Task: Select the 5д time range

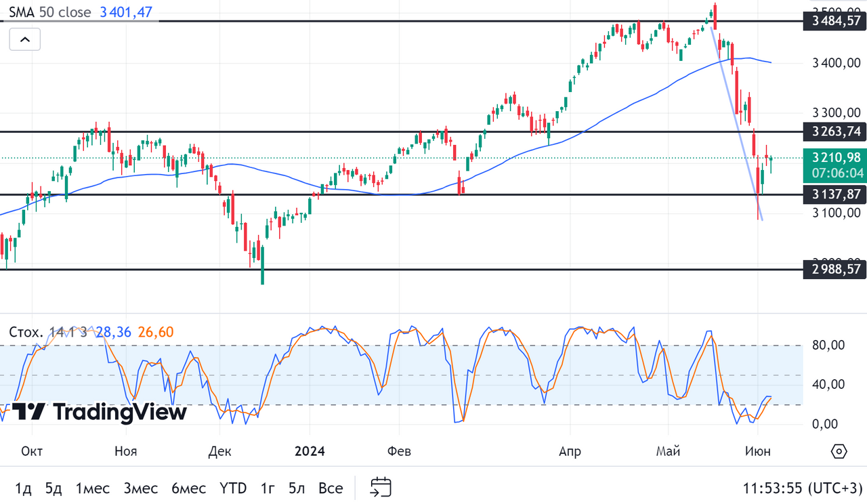Action: click(x=54, y=488)
